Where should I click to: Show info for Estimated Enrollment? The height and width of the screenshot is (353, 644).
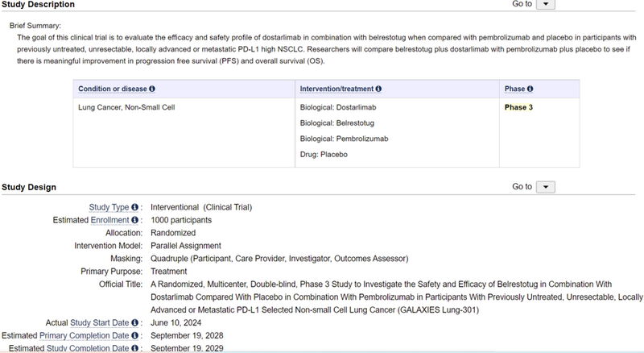134,220
